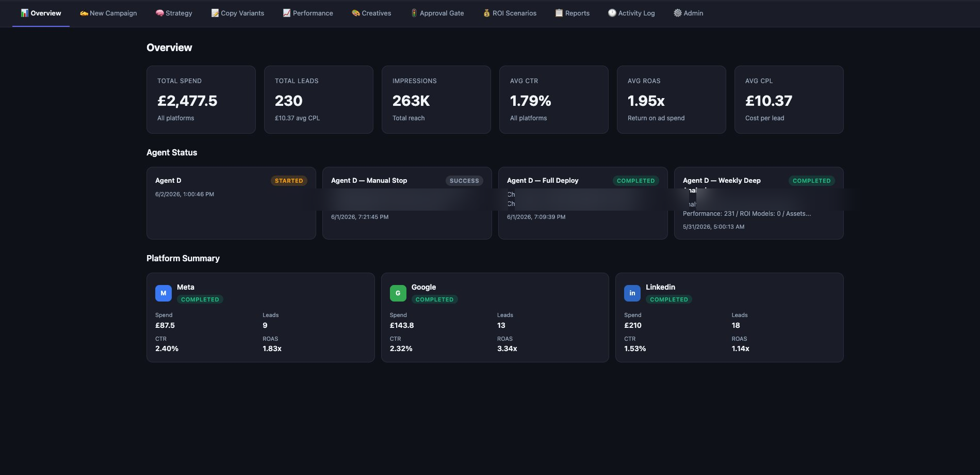
Task: Select the Impressions 263K card
Action: click(436, 100)
